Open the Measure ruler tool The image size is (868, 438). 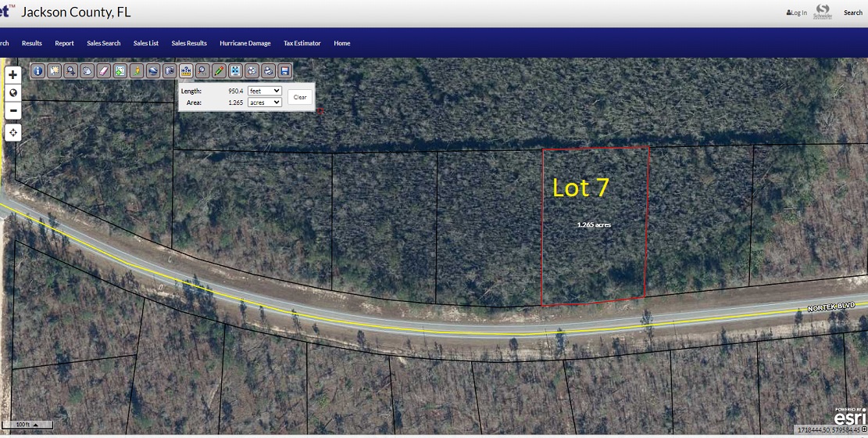pyautogui.click(x=186, y=71)
